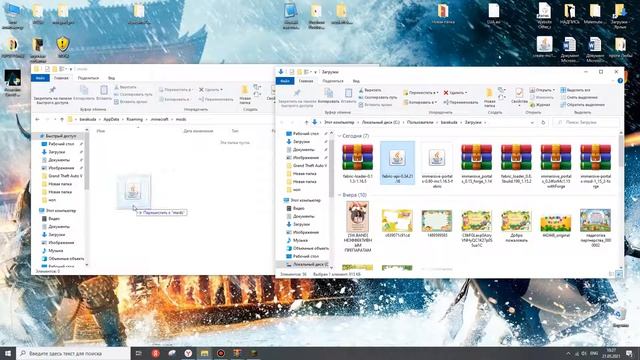This screenshot has width=640, height=360.
Task: Refresh the Загрузки folder address bar
Action: [543, 122]
